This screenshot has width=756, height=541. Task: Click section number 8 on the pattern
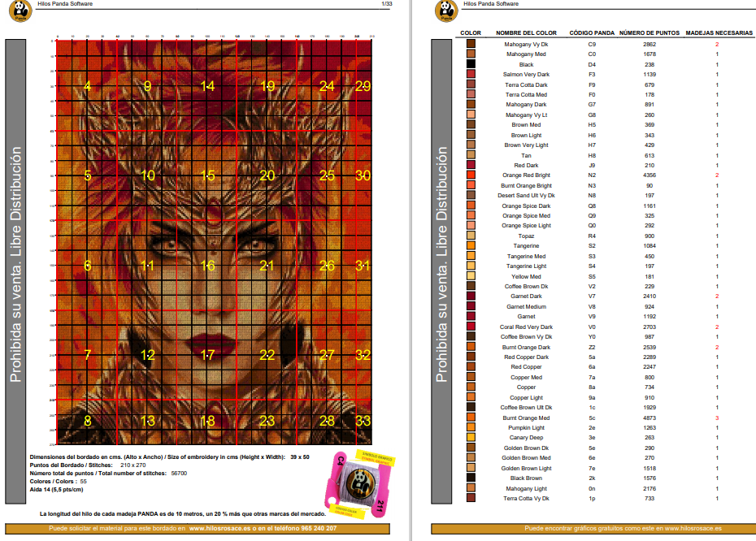(87, 421)
